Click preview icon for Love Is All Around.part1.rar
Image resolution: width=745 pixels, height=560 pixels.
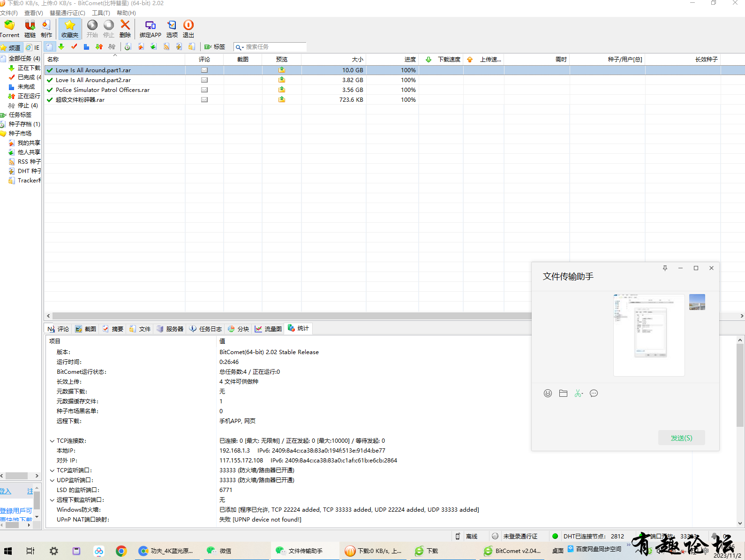tap(281, 70)
